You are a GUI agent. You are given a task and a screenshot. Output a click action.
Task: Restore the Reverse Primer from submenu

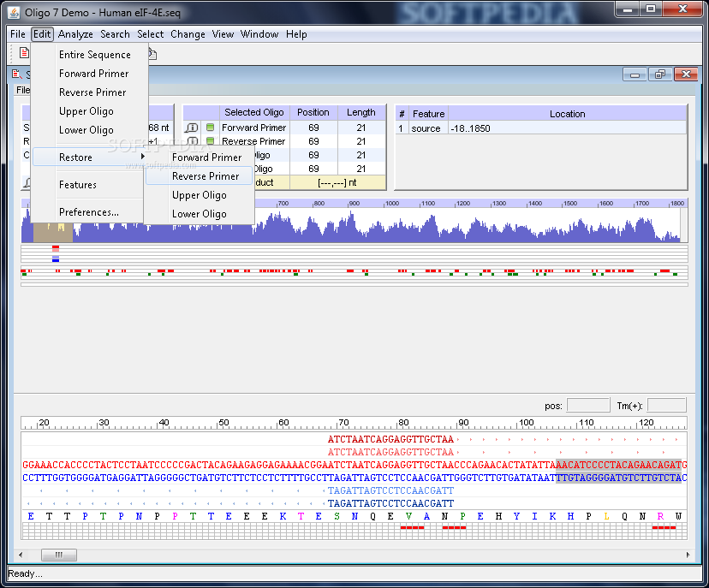206,176
